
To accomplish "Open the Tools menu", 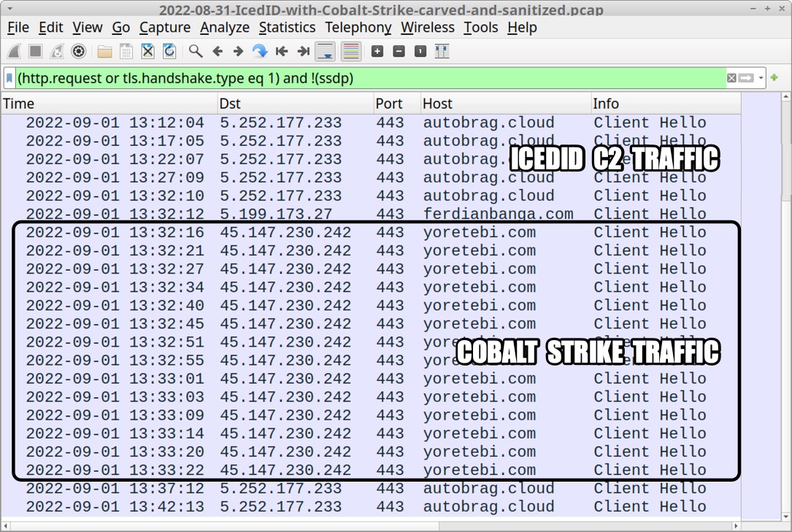I will pos(480,28).
